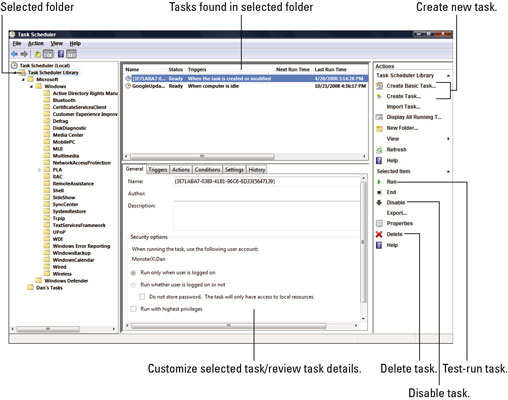Viewport: 508px width, 400px height.
Task: Select the TextServicesFramework folder
Action: point(79,225)
